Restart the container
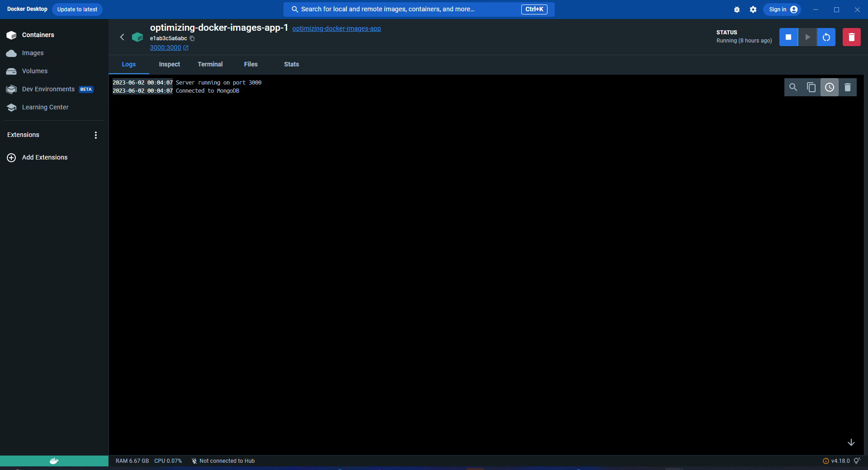Screen dimensions: 868x470 [826, 37]
